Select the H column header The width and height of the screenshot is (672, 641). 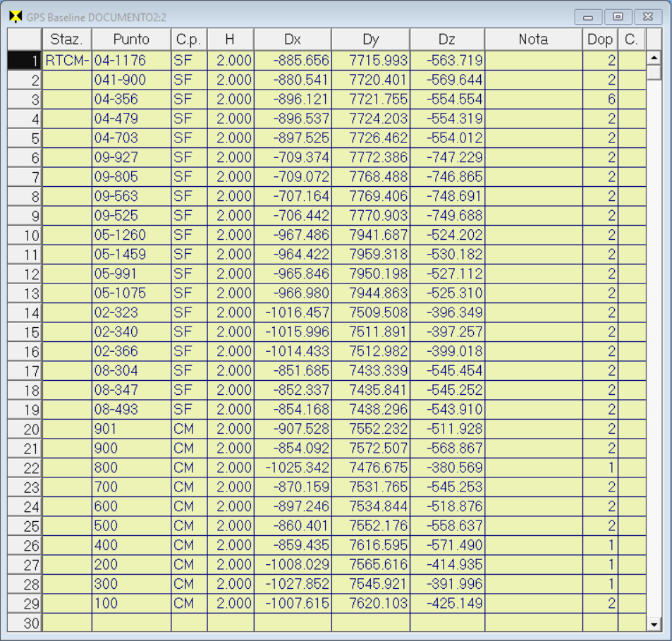click(231, 39)
